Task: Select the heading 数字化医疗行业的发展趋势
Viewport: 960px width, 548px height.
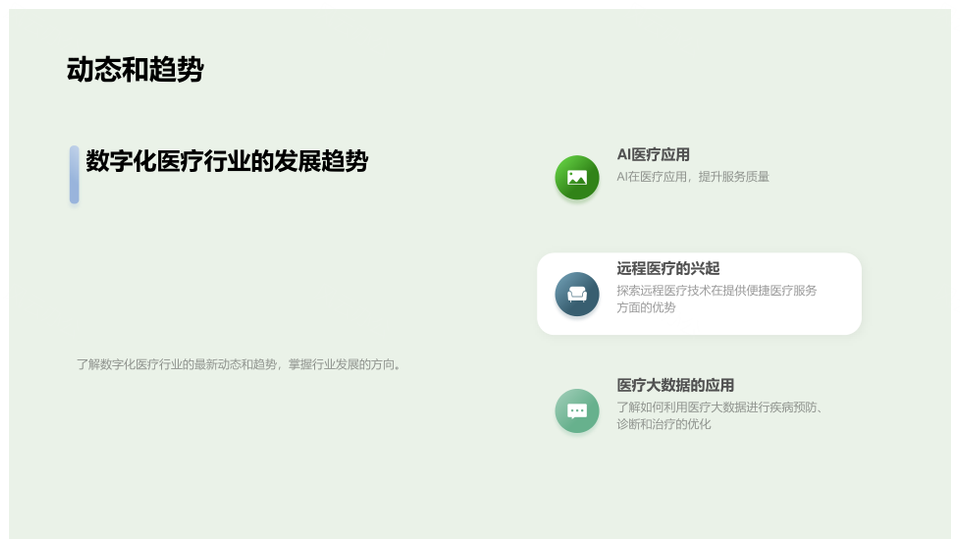Action: [x=227, y=161]
